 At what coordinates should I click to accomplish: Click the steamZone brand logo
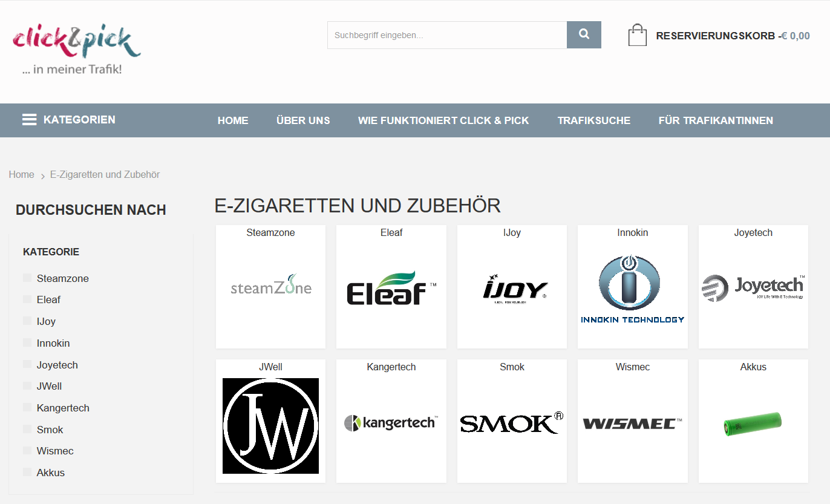271,286
